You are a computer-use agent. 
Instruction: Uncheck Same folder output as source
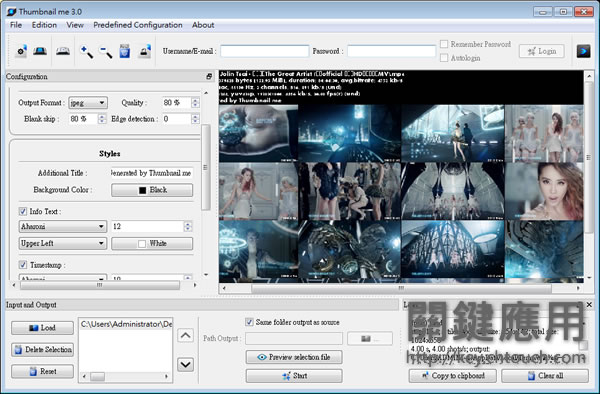249,322
